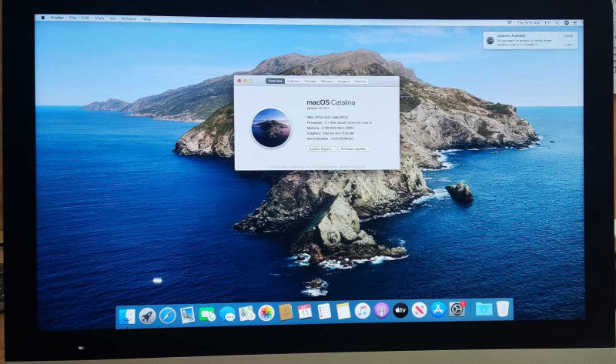Open Podcasts purple icon in Dock
The width and height of the screenshot is (616, 364).
click(x=381, y=311)
